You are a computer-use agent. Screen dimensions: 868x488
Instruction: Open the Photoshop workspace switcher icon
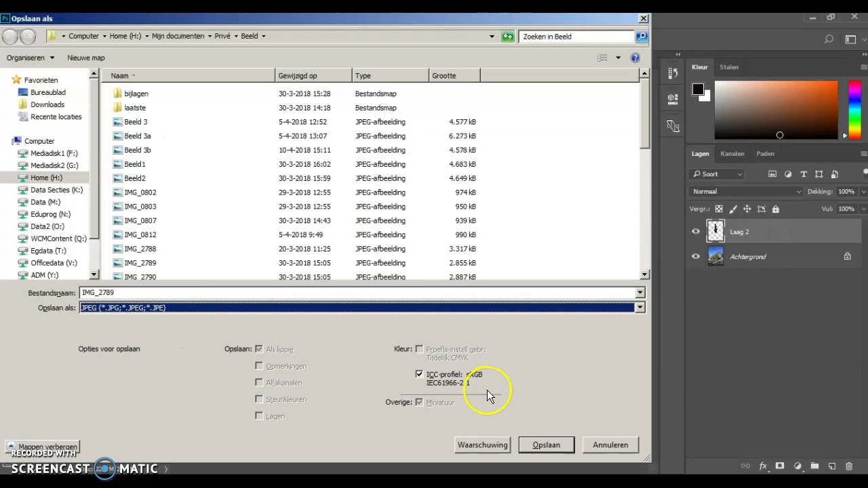click(851, 39)
